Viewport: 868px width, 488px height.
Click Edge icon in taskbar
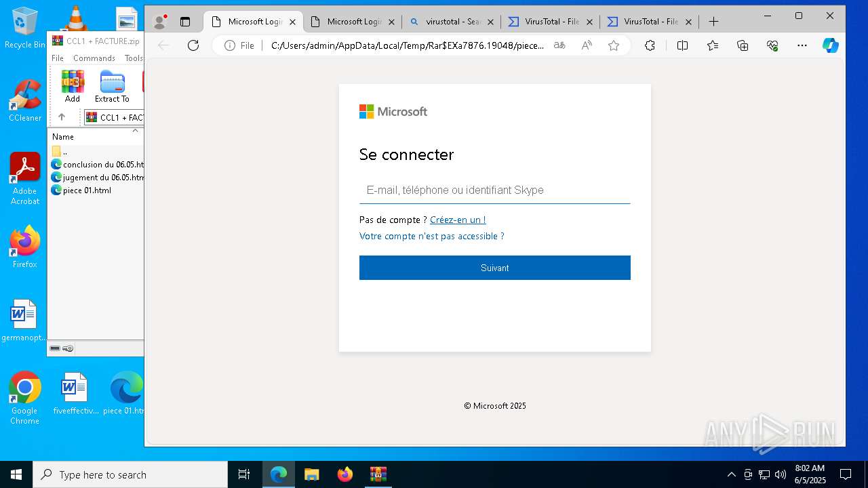click(279, 474)
